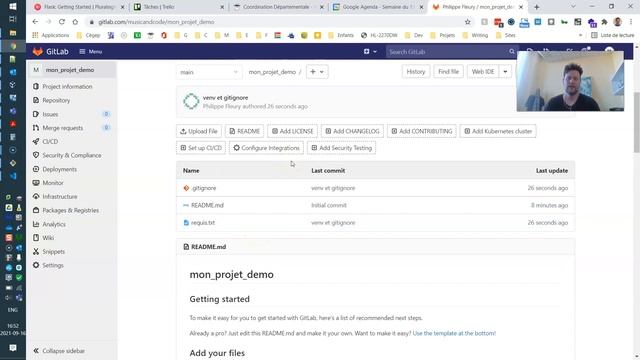Open Project information in sidebar
The image size is (640, 360).
click(67, 87)
